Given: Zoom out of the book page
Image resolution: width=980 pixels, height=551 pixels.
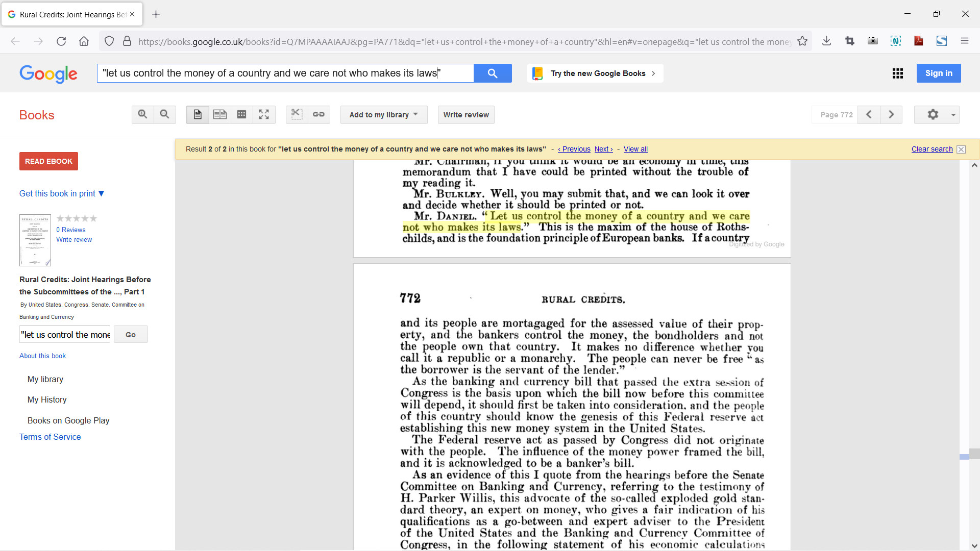Looking at the screenshot, I should click(x=164, y=114).
